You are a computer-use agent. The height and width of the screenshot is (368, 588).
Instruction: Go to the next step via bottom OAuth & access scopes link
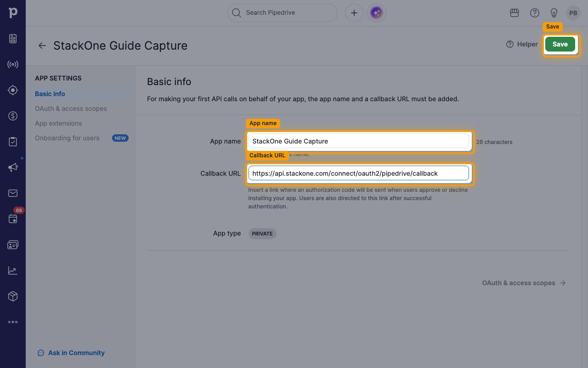524,283
